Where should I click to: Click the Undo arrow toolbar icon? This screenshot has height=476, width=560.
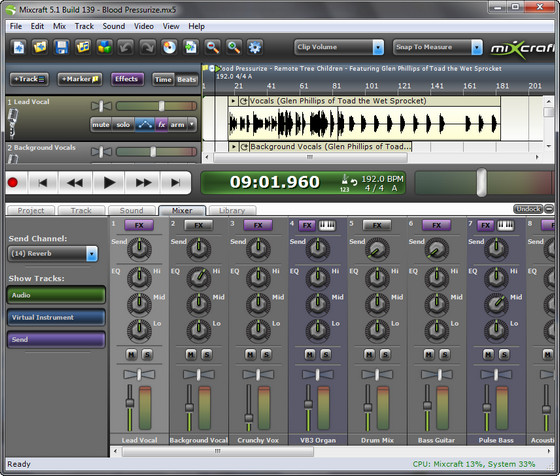[x=125, y=47]
